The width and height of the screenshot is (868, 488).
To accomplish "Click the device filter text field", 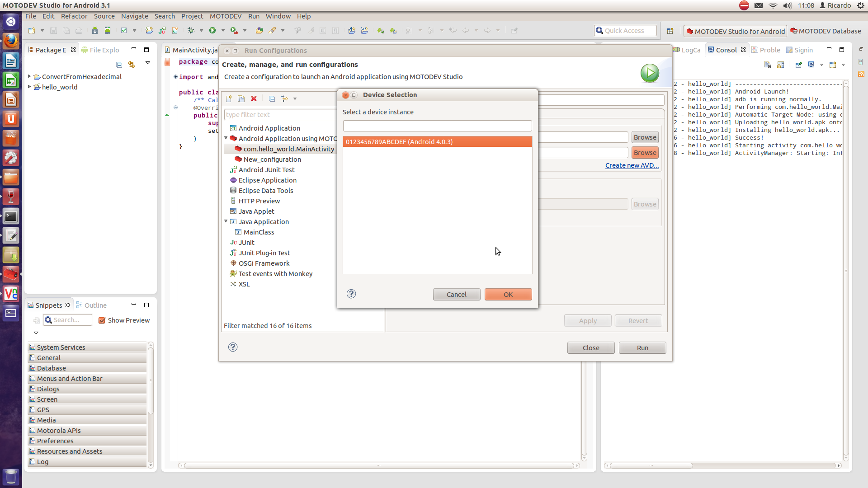I will (x=437, y=126).
